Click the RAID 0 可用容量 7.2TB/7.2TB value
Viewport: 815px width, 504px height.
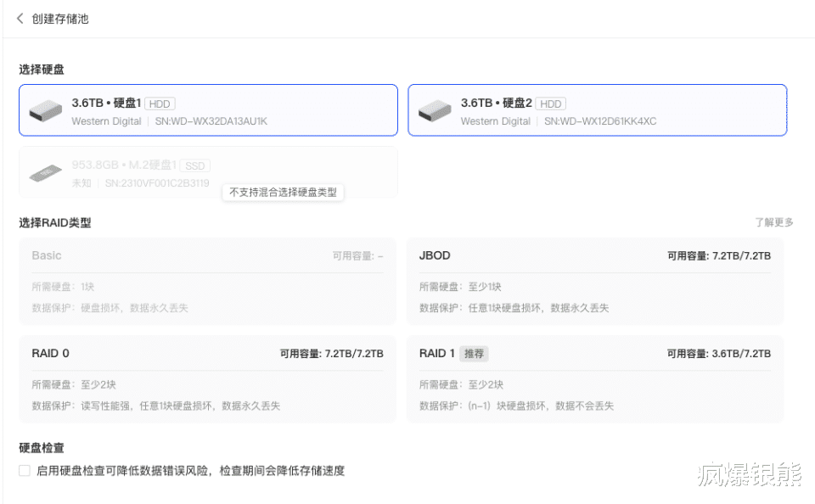pyautogui.click(x=332, y=353)
